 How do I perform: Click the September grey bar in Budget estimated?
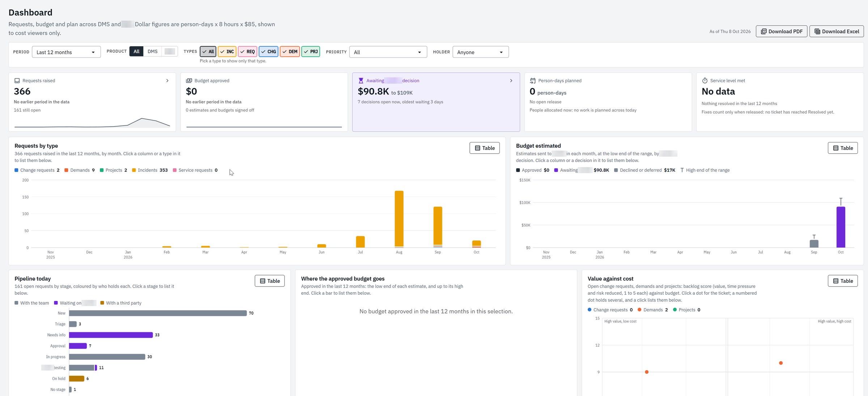click(x=814, y=244)
